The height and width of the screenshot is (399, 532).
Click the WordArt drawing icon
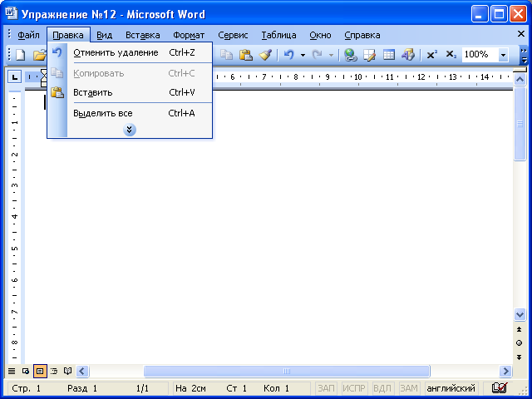point(408,55)
